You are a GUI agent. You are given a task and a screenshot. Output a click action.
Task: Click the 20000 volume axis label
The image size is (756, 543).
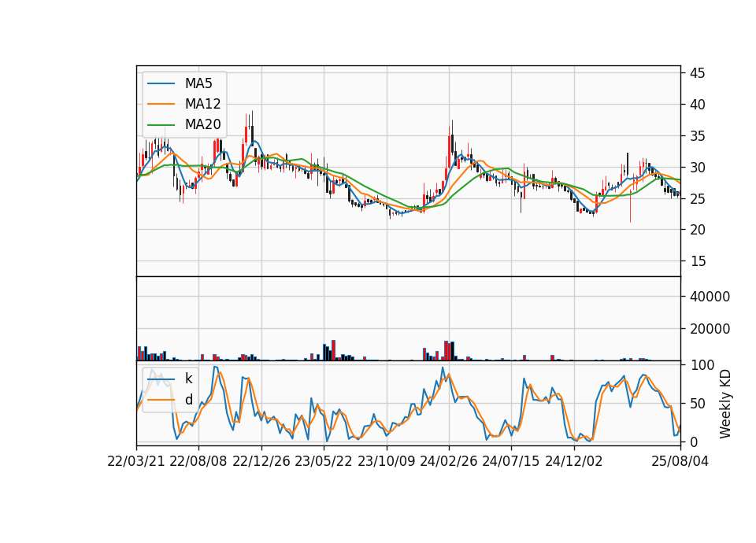pos(710,329)
